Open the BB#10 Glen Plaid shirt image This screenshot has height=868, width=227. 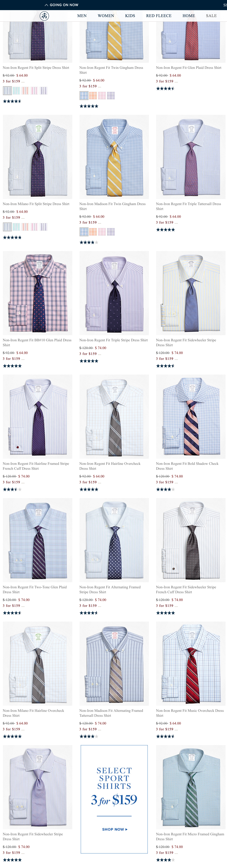tap(37, 293)
